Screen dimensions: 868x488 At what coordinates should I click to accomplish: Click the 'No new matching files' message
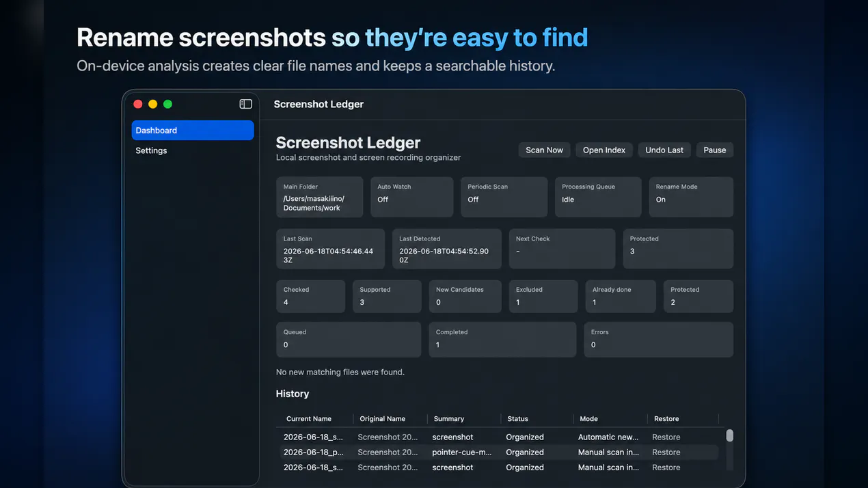point(340,372)
